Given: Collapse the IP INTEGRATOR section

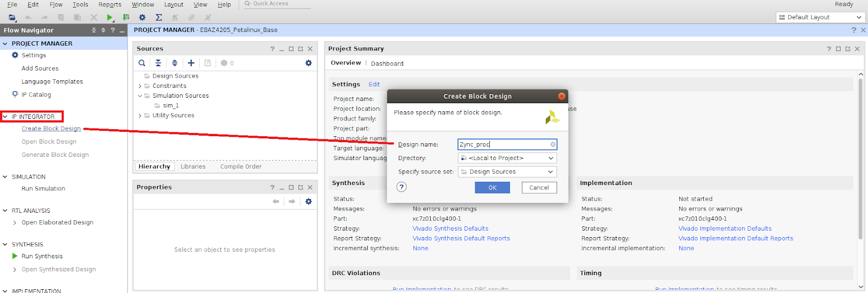Looking at the screenshot, I should pos(5,117).
